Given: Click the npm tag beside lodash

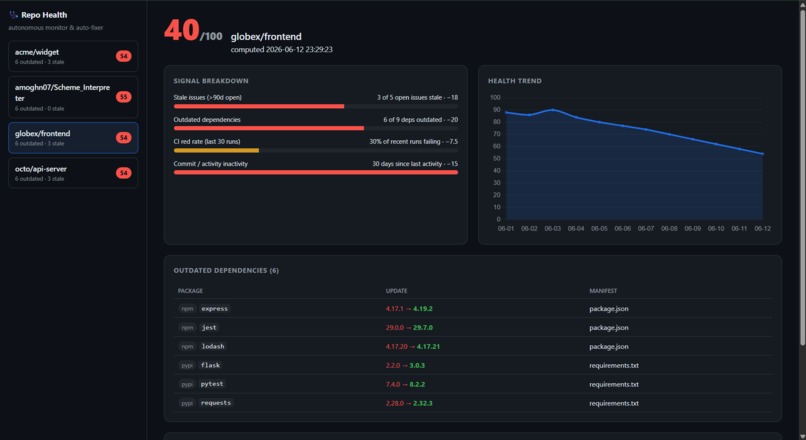Looking at the screenshot, I should pos(187,346).
